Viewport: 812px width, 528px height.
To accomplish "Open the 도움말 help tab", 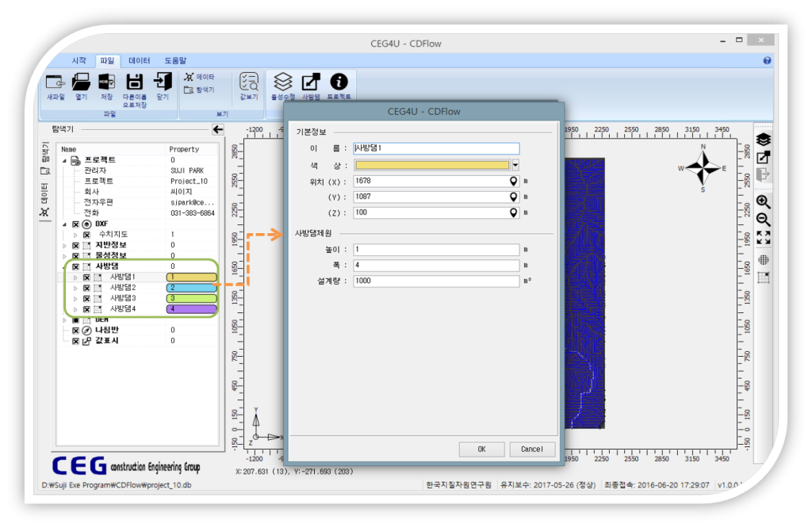I will coord(175,60).
